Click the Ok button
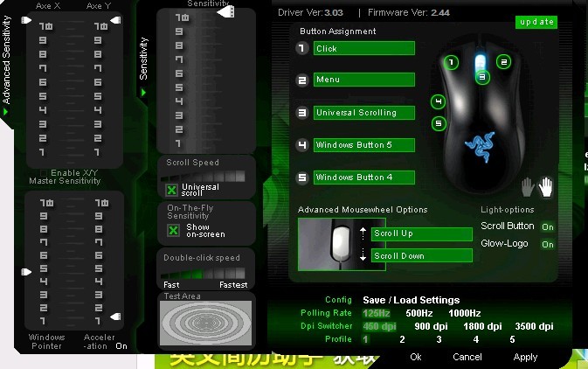Viewport: 588px width, 369px height. pos(416,357)
